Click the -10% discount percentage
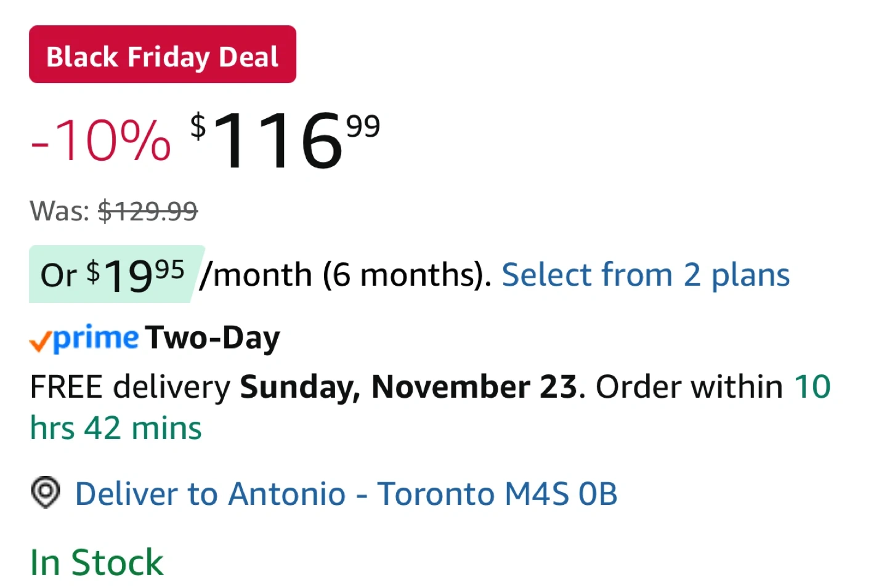887x588 pixels. point(101,141)
